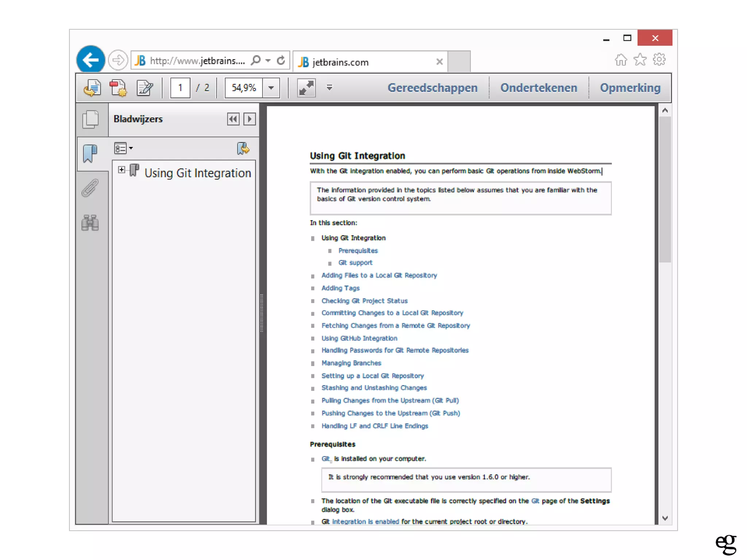This screenshot has height=560, width=747.
Task: Follow the Managing Branches link
Action: coord(351,363)
